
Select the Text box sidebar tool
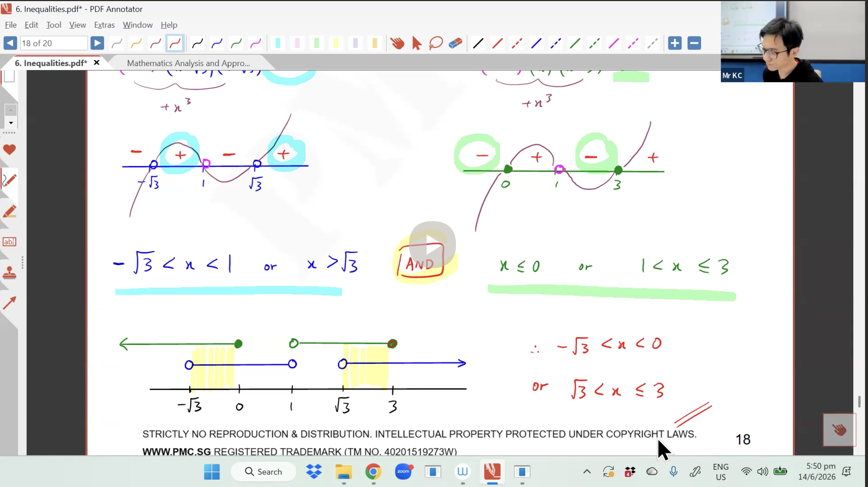(10, 242)
